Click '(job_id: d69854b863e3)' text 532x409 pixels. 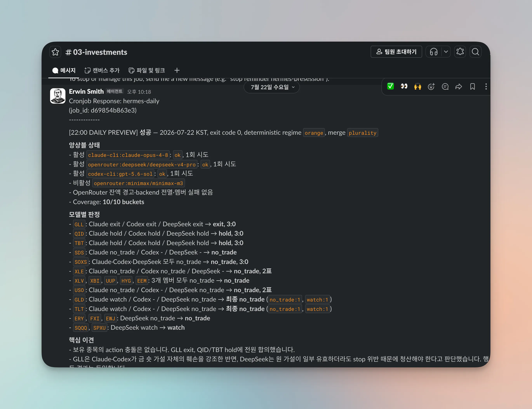click(103, 110)
